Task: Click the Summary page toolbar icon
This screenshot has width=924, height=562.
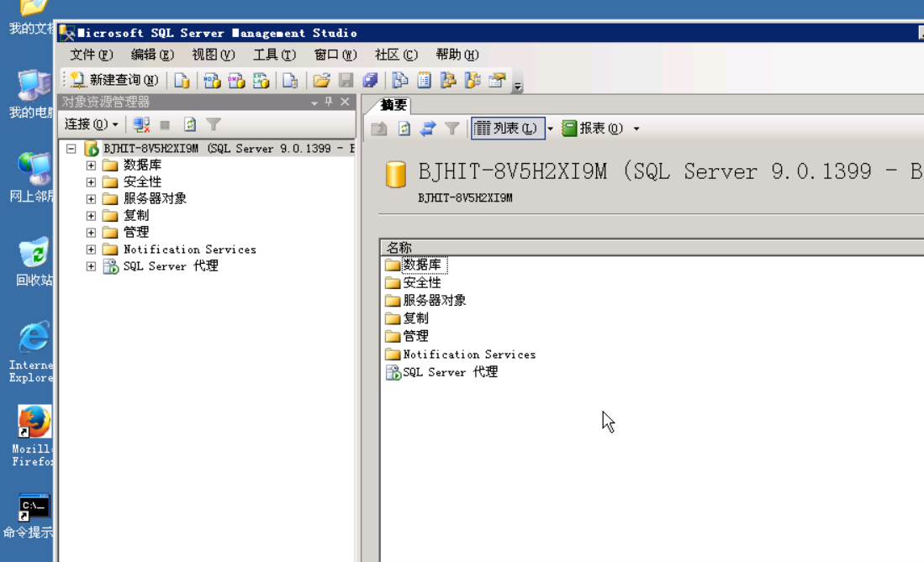Action: pyautogui.click(x=425, y=80)
